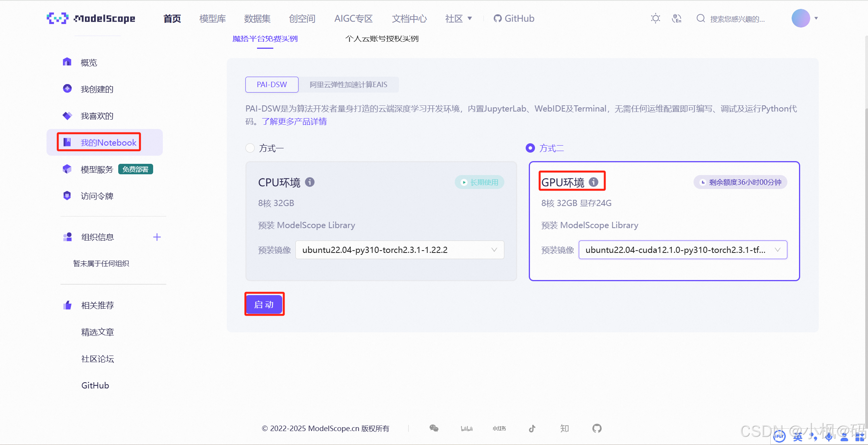
Task: Switch to 个人云账号授权实例 tab
Action: pyautogui.click(x=381, y=39)
